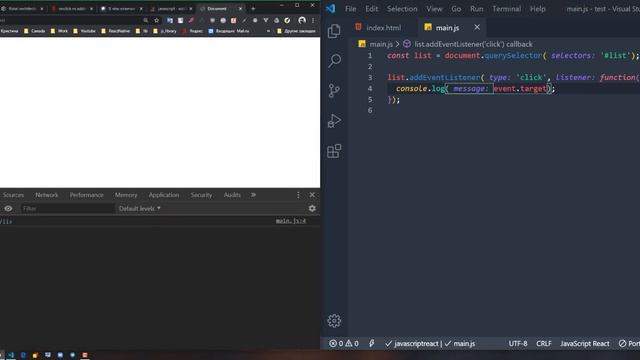The height and width of the screenshot is (360, 640).
Task: Open the js_library bookmarks folder
Action: tap(165, 31)
